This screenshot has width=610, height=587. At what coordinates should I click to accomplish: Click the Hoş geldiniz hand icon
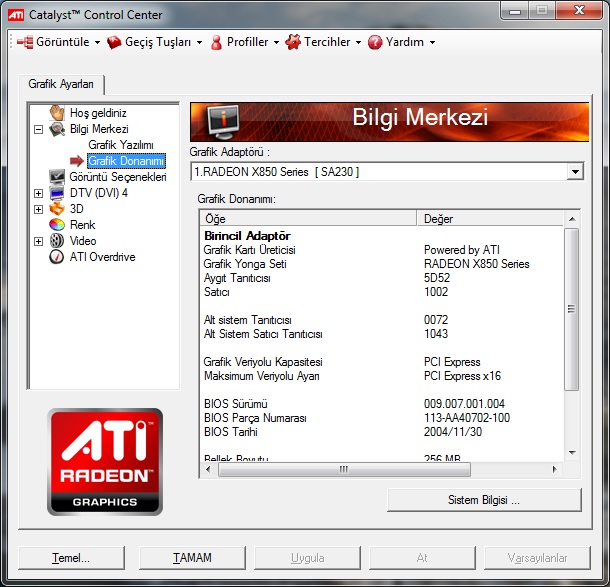pyautogui.click(x=57, y=113)
